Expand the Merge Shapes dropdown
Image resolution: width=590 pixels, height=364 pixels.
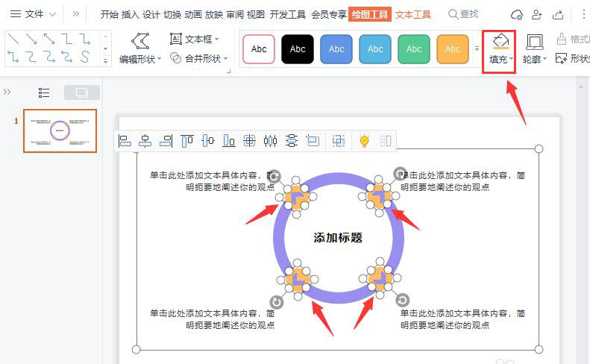click(226, 59)
